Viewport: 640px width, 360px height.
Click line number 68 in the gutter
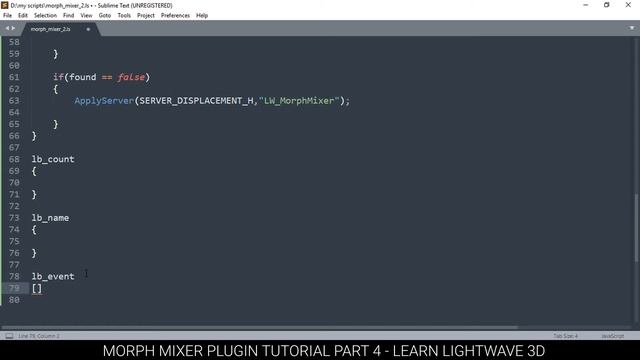(14, 159)
